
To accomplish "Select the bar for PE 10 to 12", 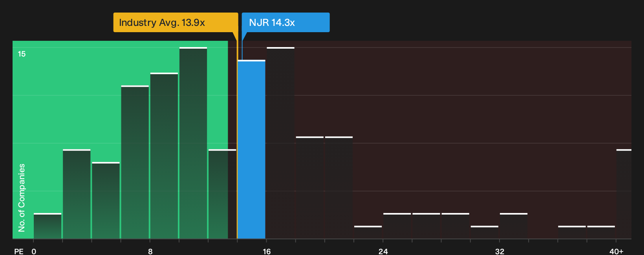I will (193, 143).
